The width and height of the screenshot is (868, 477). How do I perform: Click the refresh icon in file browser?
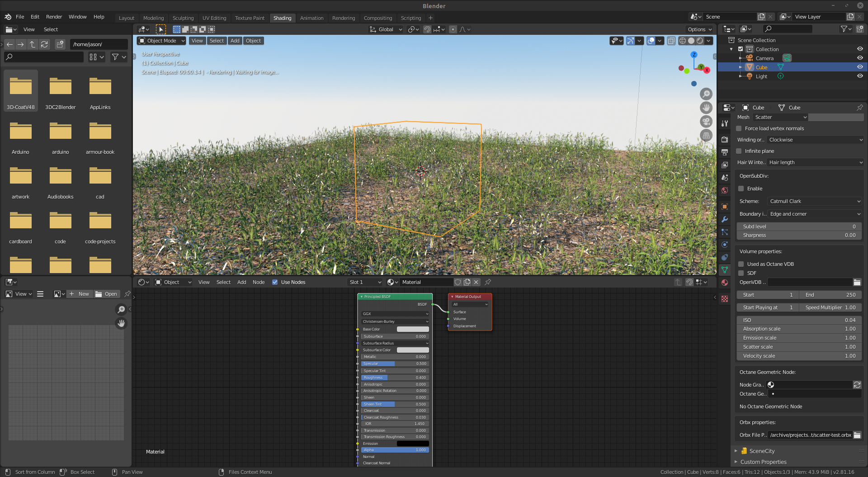44,44
